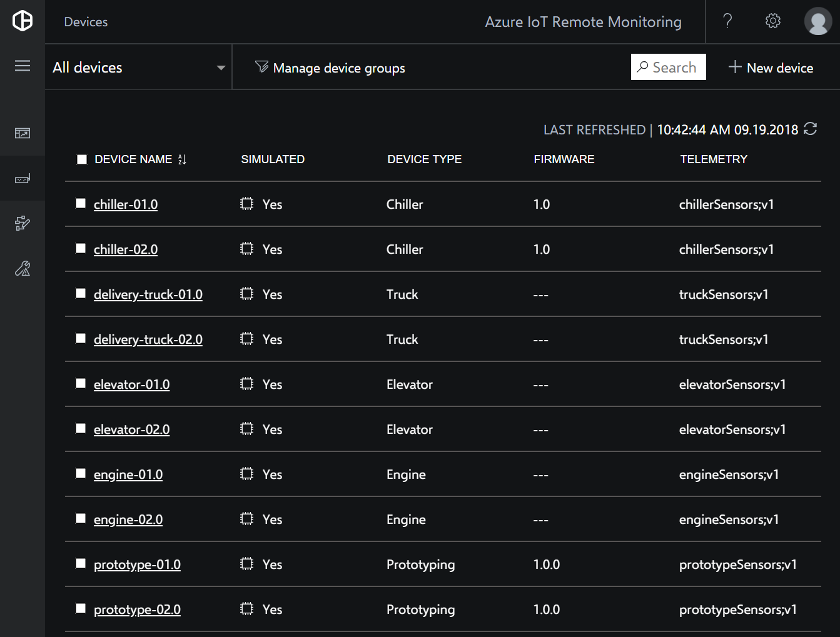Check the chiller-02.0 row checkbox
Image resolution: width=840 pixels, height=637 pixels.
(x=81, y=248)
